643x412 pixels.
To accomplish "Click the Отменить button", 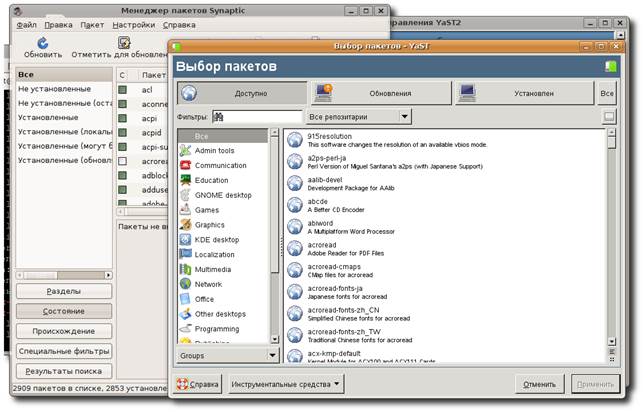I will (540, 384).
